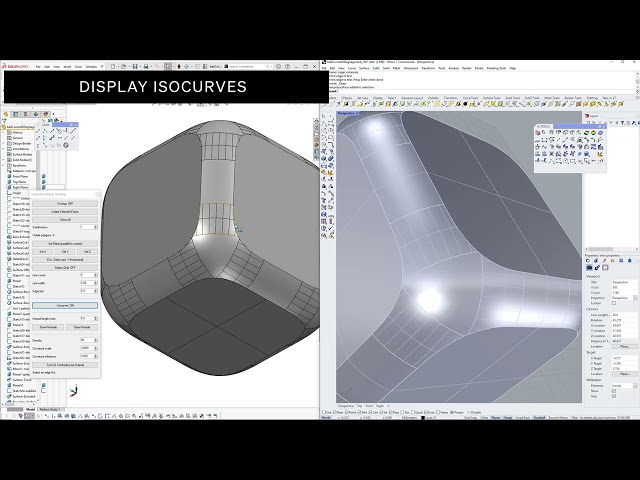Click the viewport Title field showing Perspective
Image resolution: width=640 pixels, height=480 pixels.
click(x=624, y=282)
